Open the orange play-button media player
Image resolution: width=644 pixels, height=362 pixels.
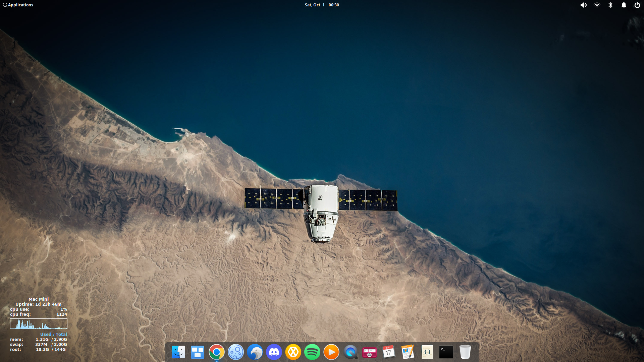coord(331,352)
